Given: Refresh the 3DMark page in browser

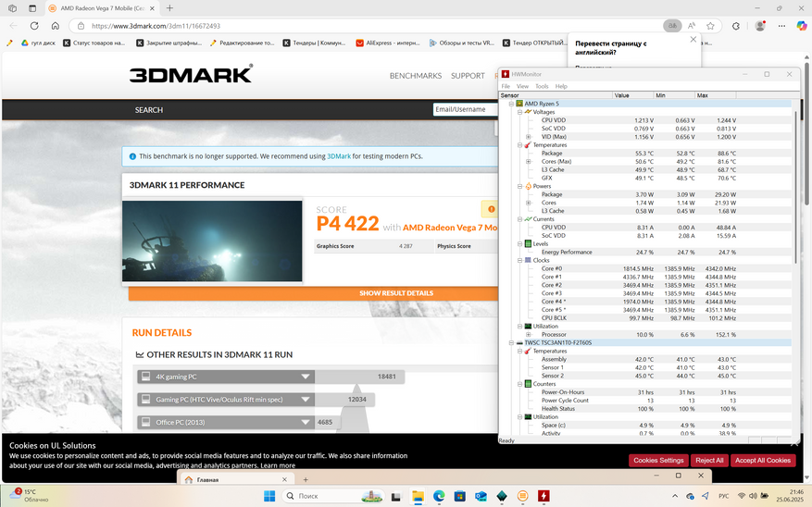Looking at the screenshot, I should coord(34,25).
